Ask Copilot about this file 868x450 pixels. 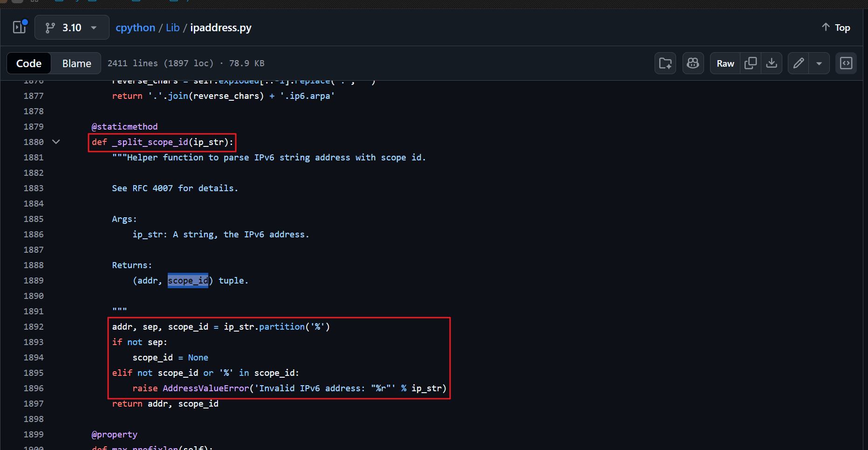[x=693, y=63]
